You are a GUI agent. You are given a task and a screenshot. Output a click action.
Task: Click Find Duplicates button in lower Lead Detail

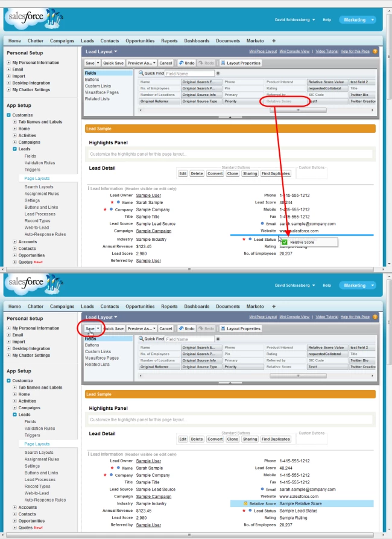(276, 439)
